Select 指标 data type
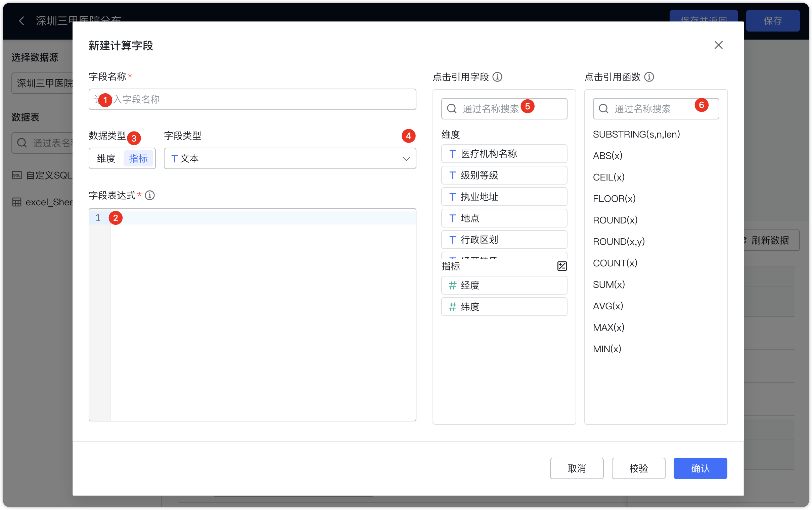Viewport: 812px width, 510px height. pos(138,158)
